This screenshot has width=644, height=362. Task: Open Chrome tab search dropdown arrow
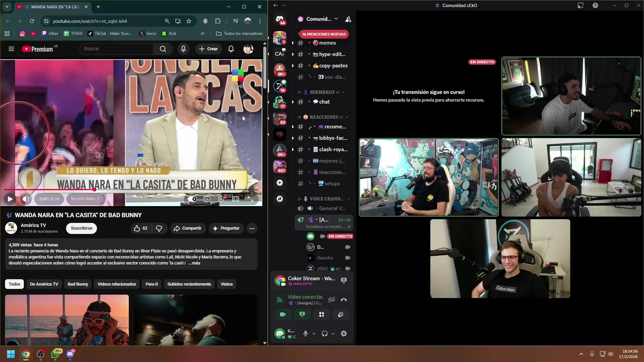point(7,7)
